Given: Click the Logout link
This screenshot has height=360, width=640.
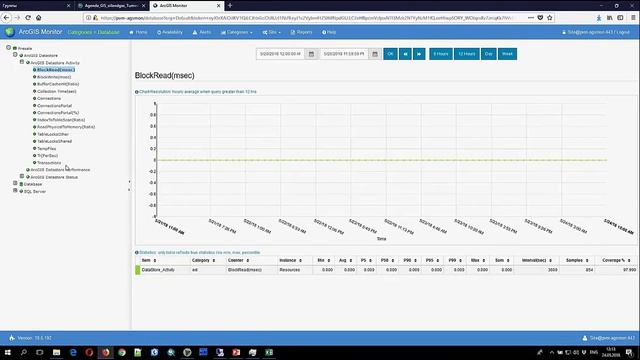Looking at the screenshot, I should click(x=623, y=32).
